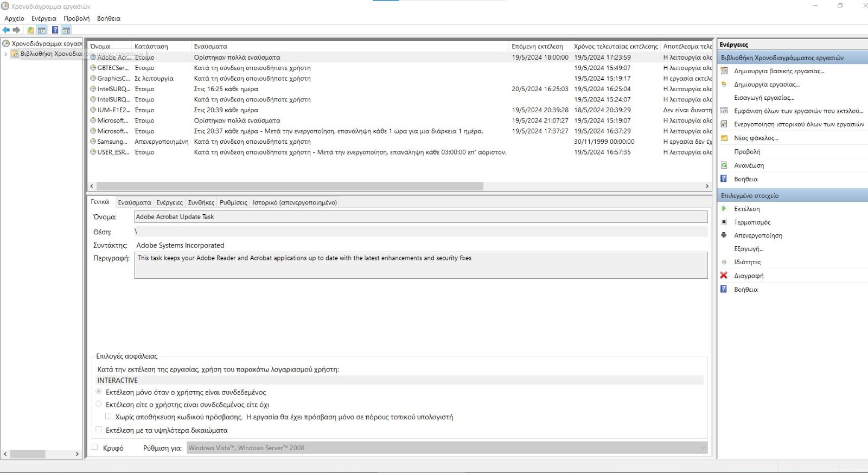Click the Περιγραφή description text box
Image resolution: width=868 pixels, height=473 pixels.
pos(421,265)
